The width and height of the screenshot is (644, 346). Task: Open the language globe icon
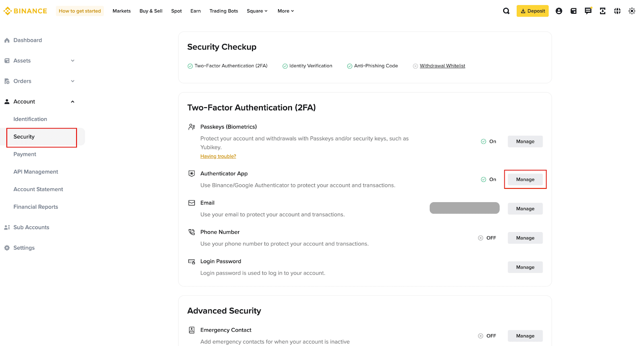click(617, 11)
